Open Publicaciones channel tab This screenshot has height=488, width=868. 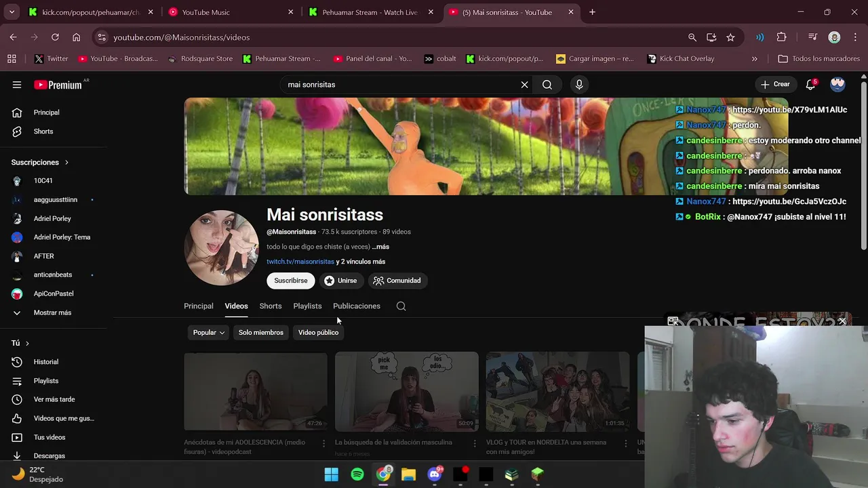tap(357, 306)
